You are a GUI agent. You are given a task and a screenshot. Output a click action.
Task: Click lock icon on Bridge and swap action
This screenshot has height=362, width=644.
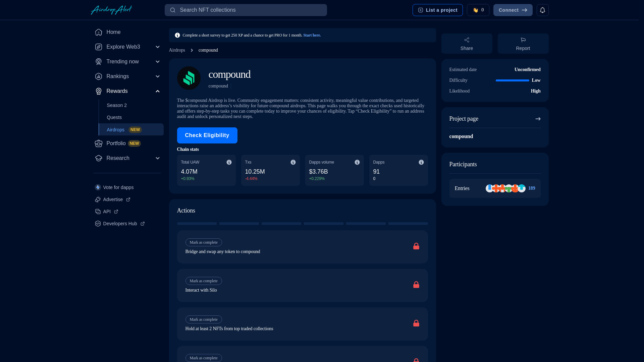(x=416, y=246)
